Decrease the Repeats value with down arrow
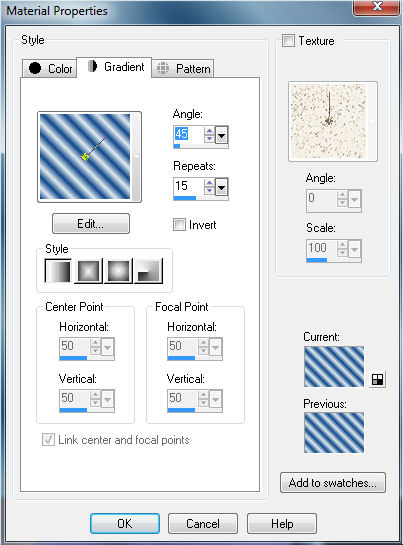Image resolution: width=403 pixels, height=545 pixels. tap(209, 190)
